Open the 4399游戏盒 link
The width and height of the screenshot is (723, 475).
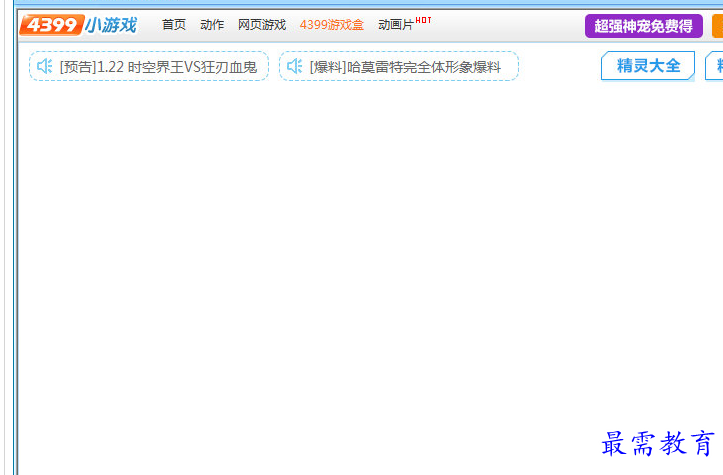click(332, 24)
